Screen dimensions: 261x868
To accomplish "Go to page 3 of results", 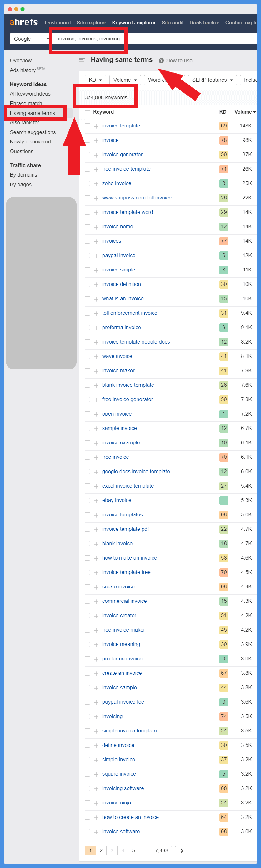I will (x=112, y=851).
